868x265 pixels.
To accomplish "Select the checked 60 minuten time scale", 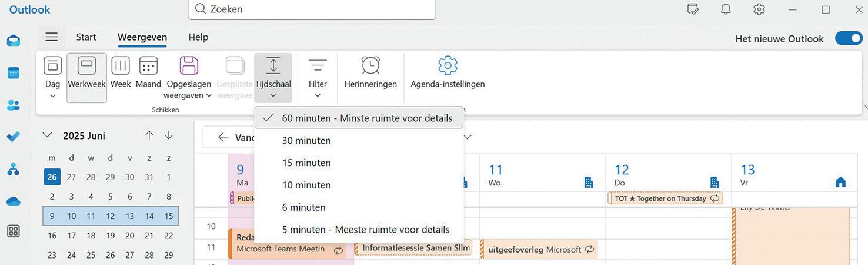I will pyautogui.click(x=359, y=118).
